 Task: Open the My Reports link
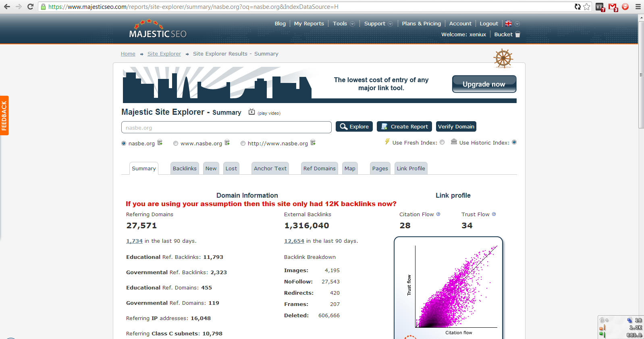point(309,24)
